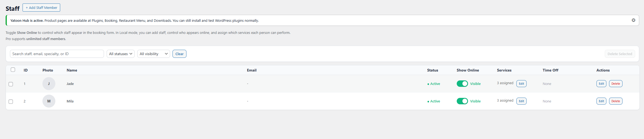Toggle Show Online switch for Jade
This screenshot has width=644, height=139.
[462, 84]
